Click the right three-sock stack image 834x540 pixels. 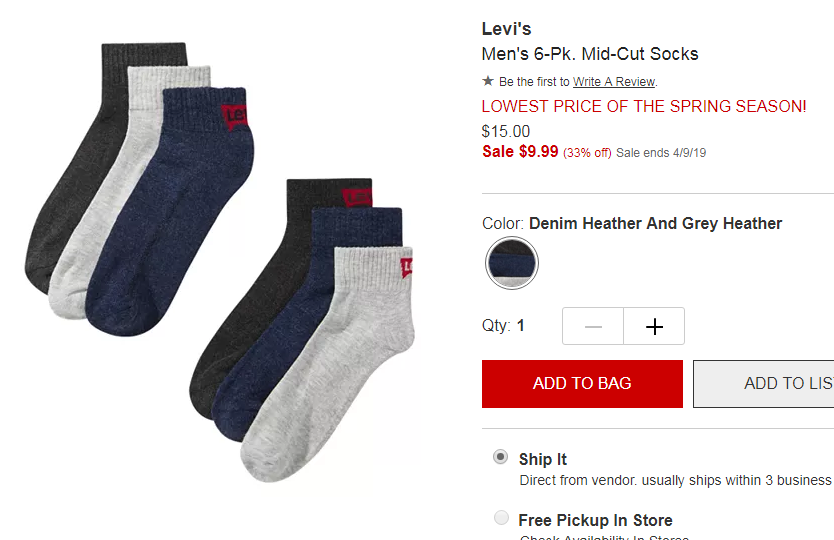[x=302, y=330]
